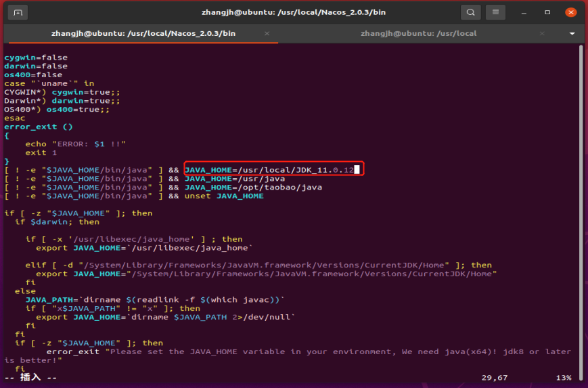Click the if [ "x$JAVA_PATH" != "x" ] line
This screenshot has width=588, height=388.
(112, 309)
